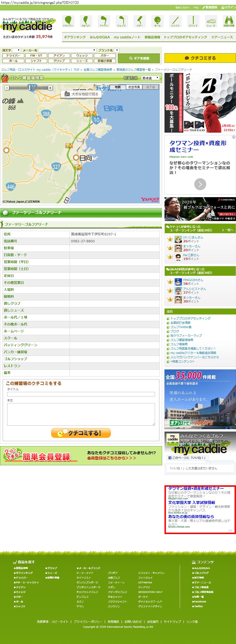Click the Driver club icon
This screenshot has height=644, width=236.
pos(68,21)
